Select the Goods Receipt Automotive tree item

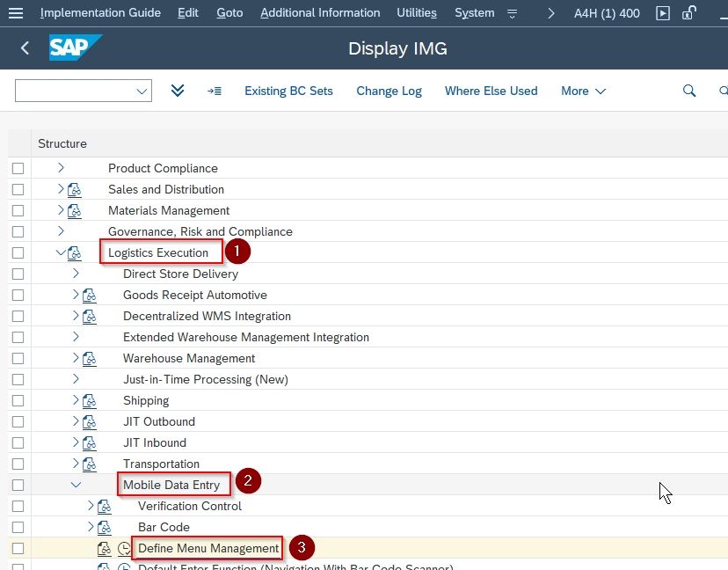click(x=195, y=296)
